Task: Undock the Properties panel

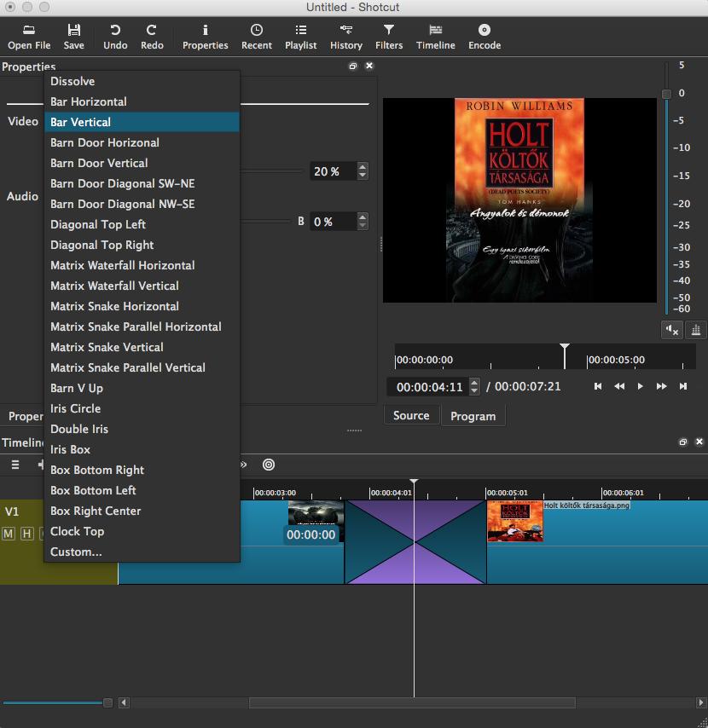Action: point(352,66)
